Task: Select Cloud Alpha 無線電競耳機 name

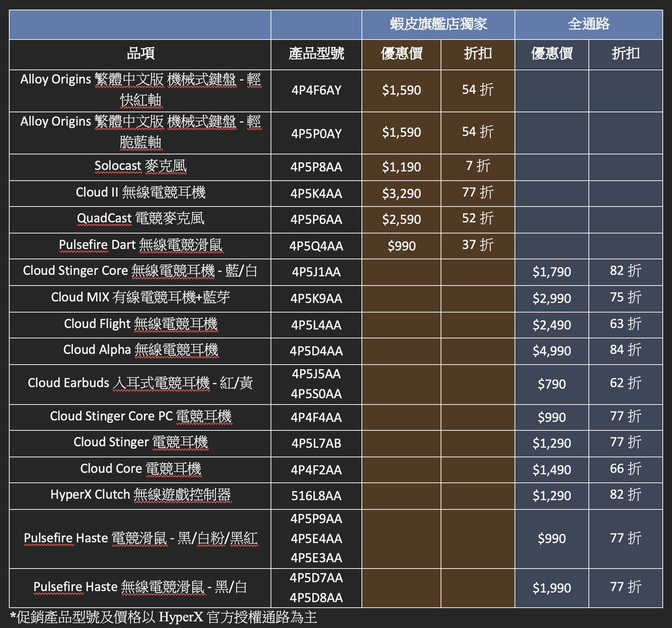Action: pos(140,350)
